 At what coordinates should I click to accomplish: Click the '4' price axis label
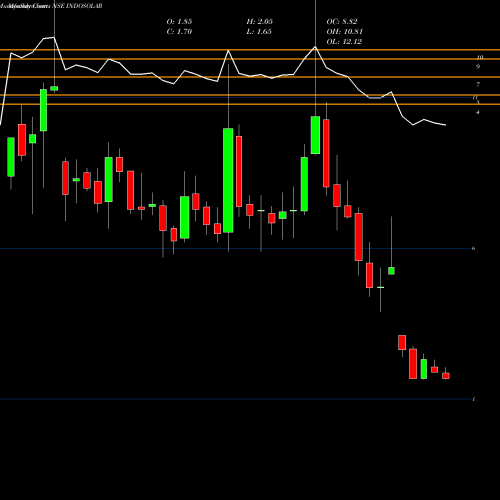[478, 112]
